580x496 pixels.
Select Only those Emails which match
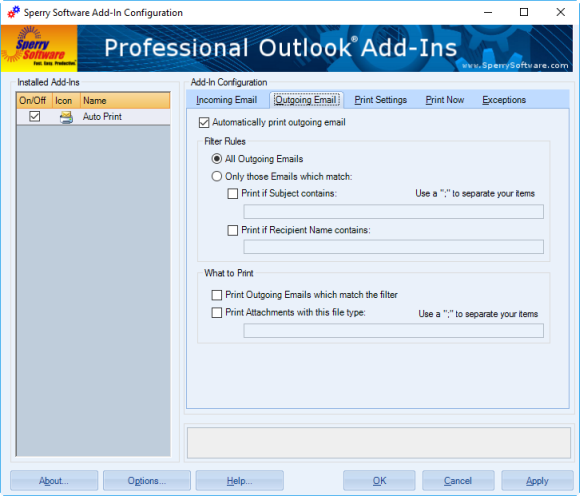[216, 176]
